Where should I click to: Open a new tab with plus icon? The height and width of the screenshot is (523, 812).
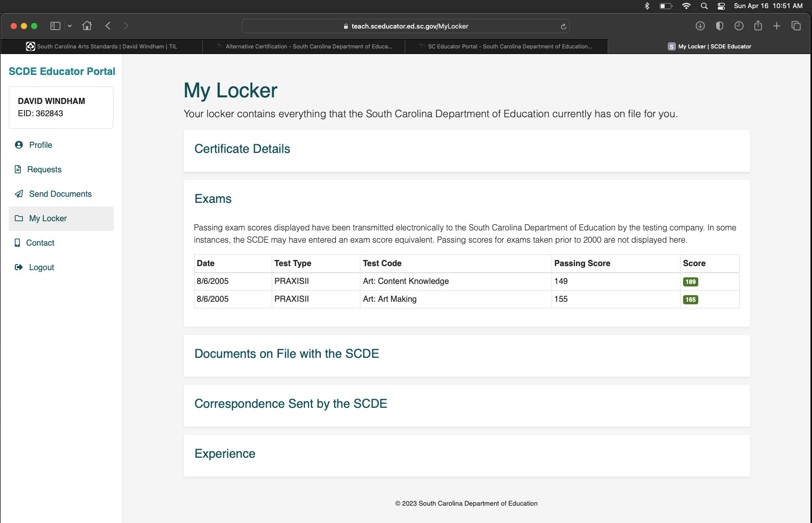click(776, 26)
